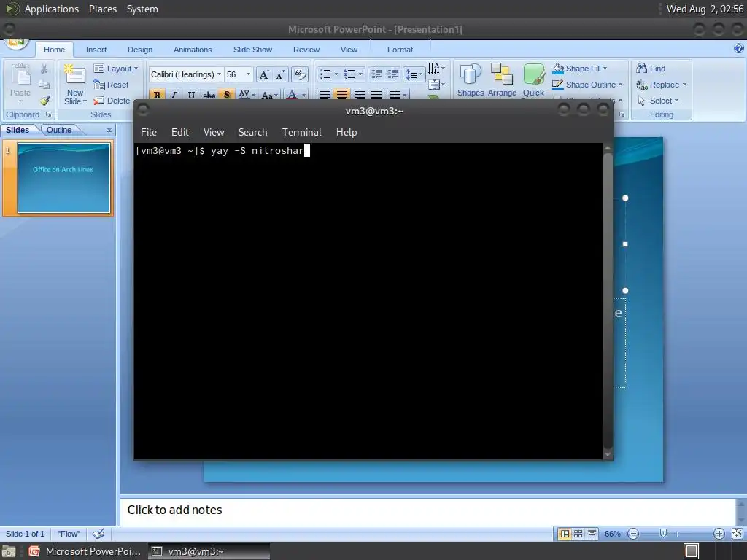Open the font size dropdown
Screen dimensions: 747x560
click(248, 74)
